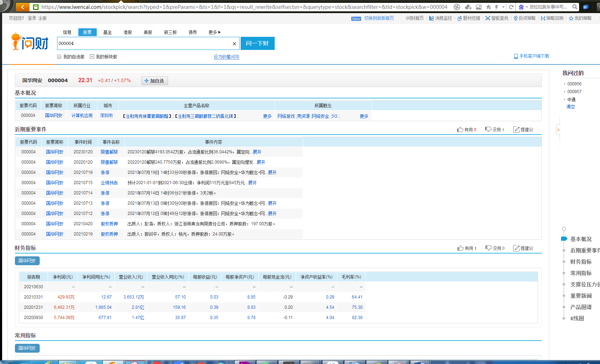Image resolution: width=600 pixels, height=364 pixels.
Task: Click 清空 in the history panel
Action: coord(571,107)
